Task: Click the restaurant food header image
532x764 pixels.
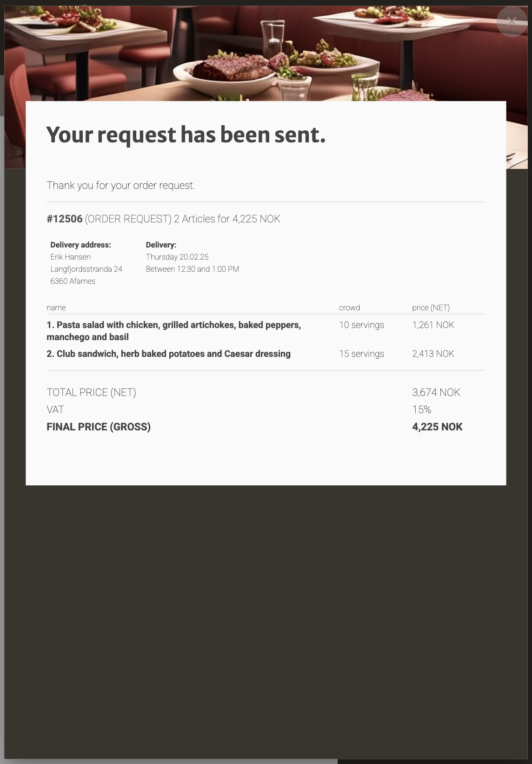Action: point(266,53)
